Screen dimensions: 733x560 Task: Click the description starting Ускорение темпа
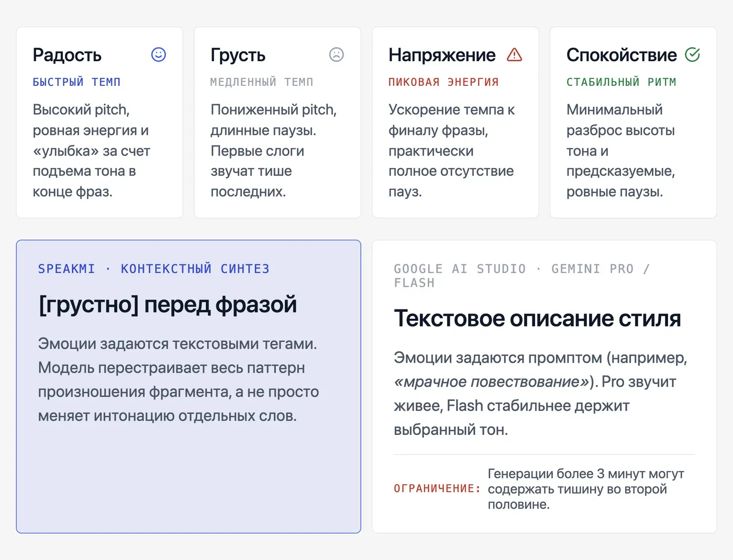point(451,151)
